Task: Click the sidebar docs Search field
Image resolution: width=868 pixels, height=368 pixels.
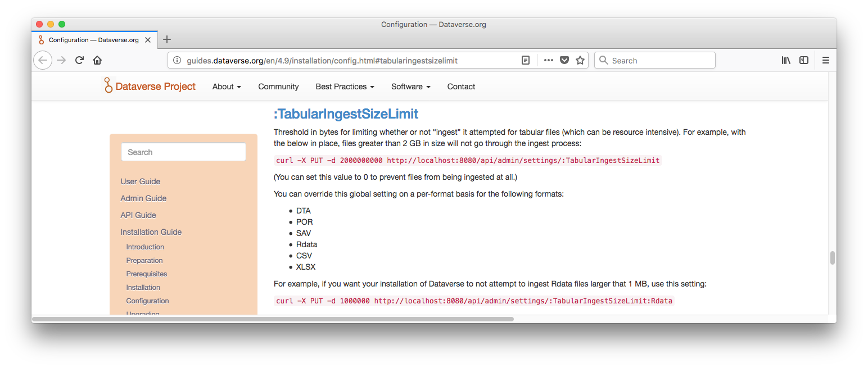Action: (x=183, y=152)
